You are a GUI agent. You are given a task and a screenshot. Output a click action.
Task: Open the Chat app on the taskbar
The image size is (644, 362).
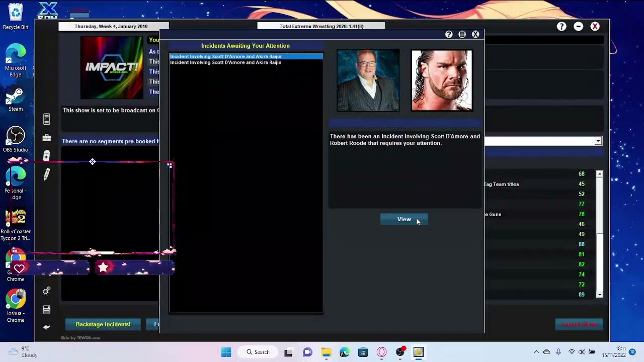click(x=307, y=352)
